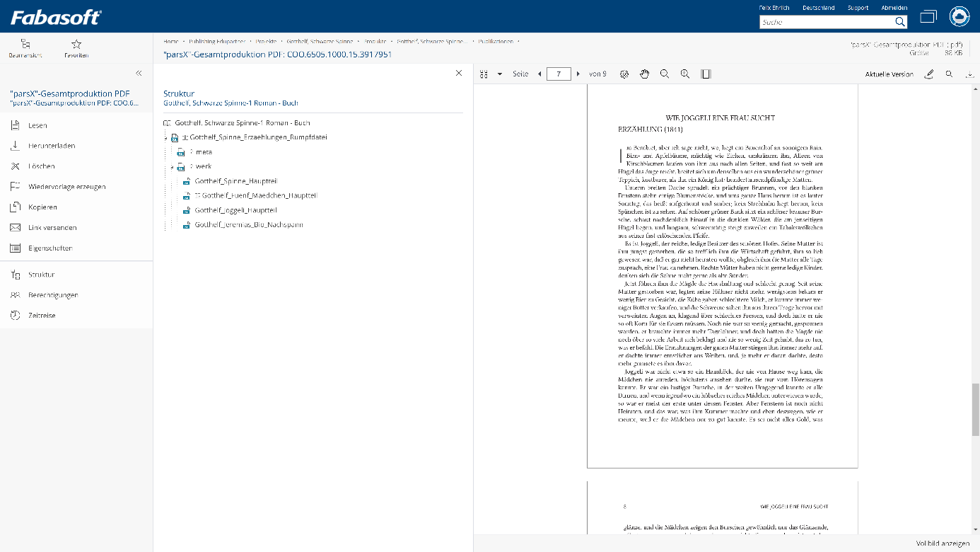Show Vollbild anzeigen fullscreen mode

point(943,543)
